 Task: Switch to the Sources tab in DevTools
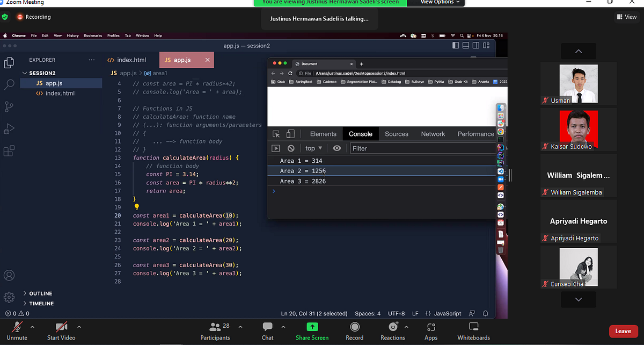(396, 134)
